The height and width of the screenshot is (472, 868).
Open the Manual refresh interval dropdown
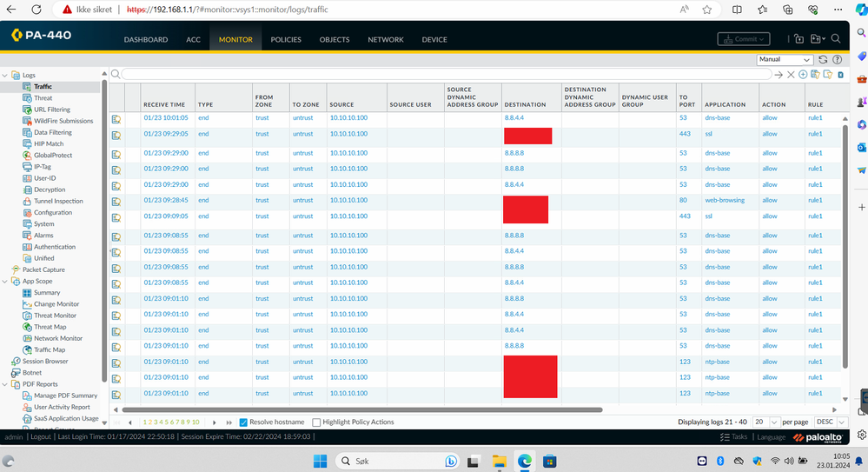pyautogui.click(x=785, y=60)
